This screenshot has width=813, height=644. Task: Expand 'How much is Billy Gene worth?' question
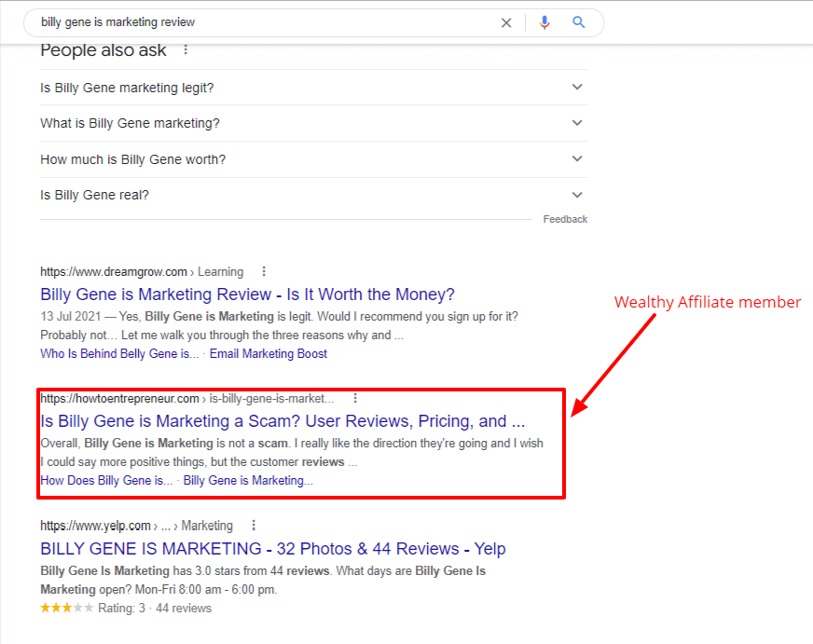click(313, 159)
